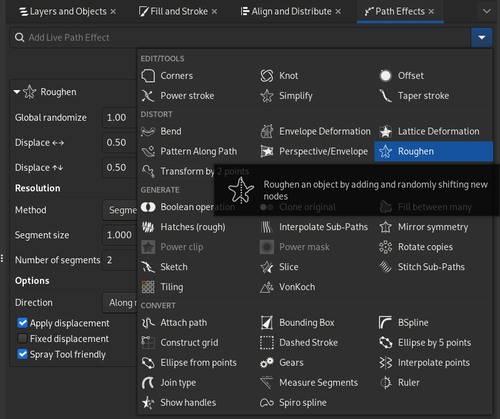Pick the Mirror symmetry icon
The height and width of the screenshot is (419, 500).
point(385,227)
